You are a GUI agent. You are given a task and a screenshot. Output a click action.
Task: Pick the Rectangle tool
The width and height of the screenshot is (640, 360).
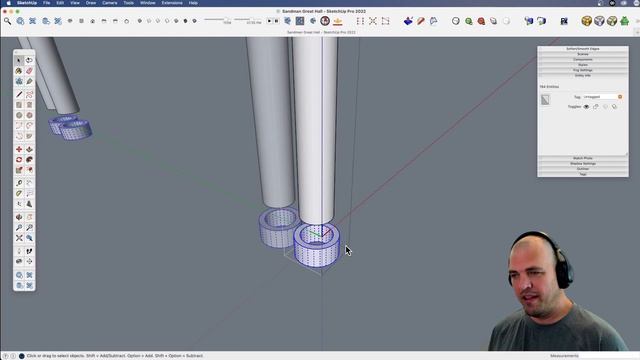19,105
